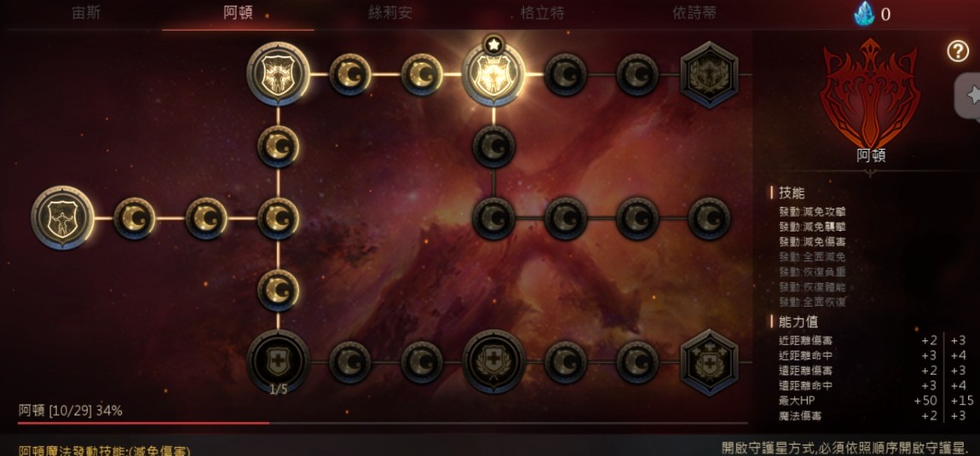Switch to the 宙斯 tab

tap(85, 13)
